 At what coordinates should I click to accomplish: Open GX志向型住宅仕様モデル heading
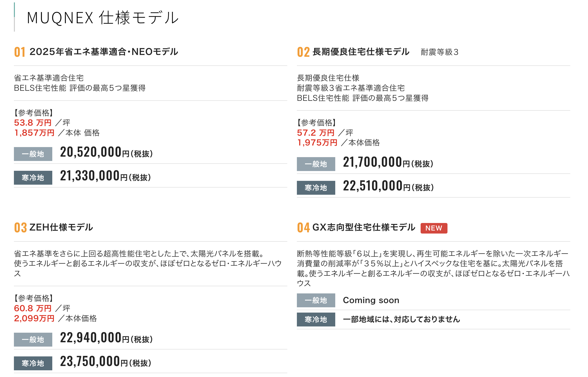point(364,227)
